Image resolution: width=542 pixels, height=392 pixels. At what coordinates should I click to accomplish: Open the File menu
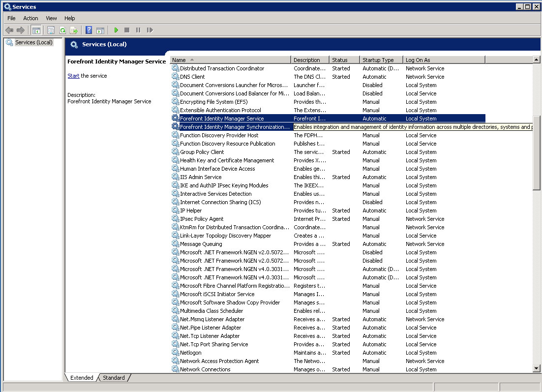click(x=11, y=18)
